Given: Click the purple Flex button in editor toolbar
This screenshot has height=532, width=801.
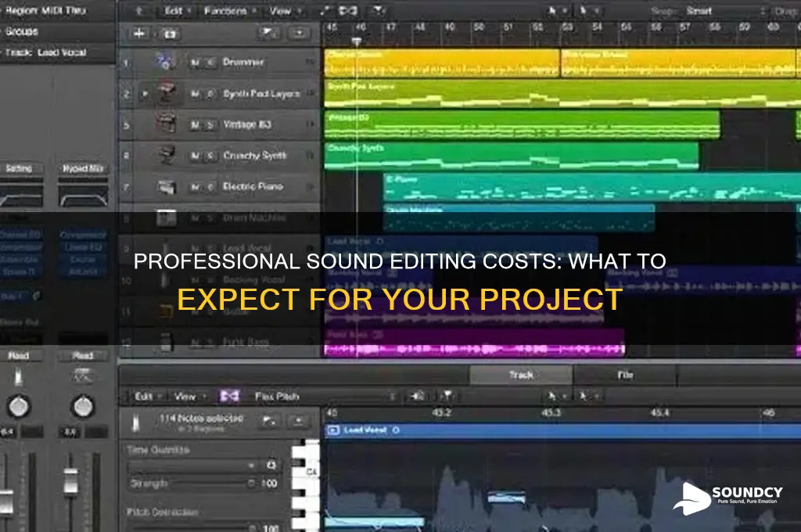Looking at the screenshot, I should pos(229,396).
